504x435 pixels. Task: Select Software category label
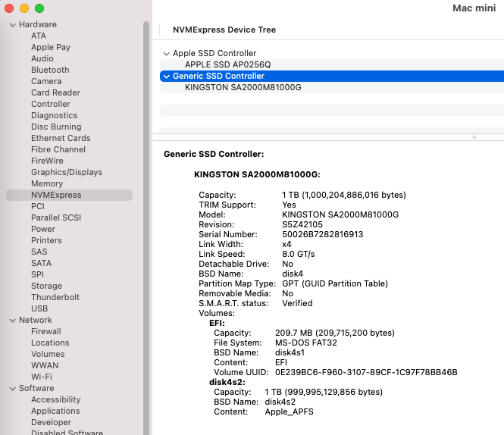[x=36, y=388]
